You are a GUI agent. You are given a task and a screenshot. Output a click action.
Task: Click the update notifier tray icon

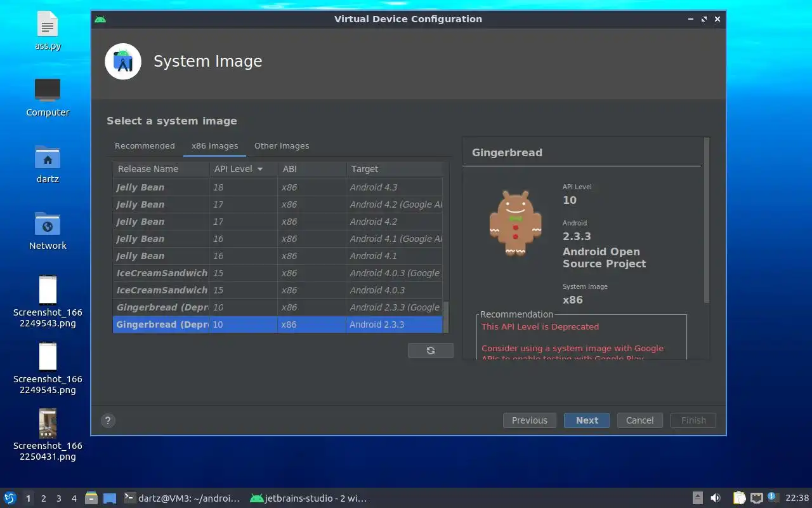(x=772, y=497)
